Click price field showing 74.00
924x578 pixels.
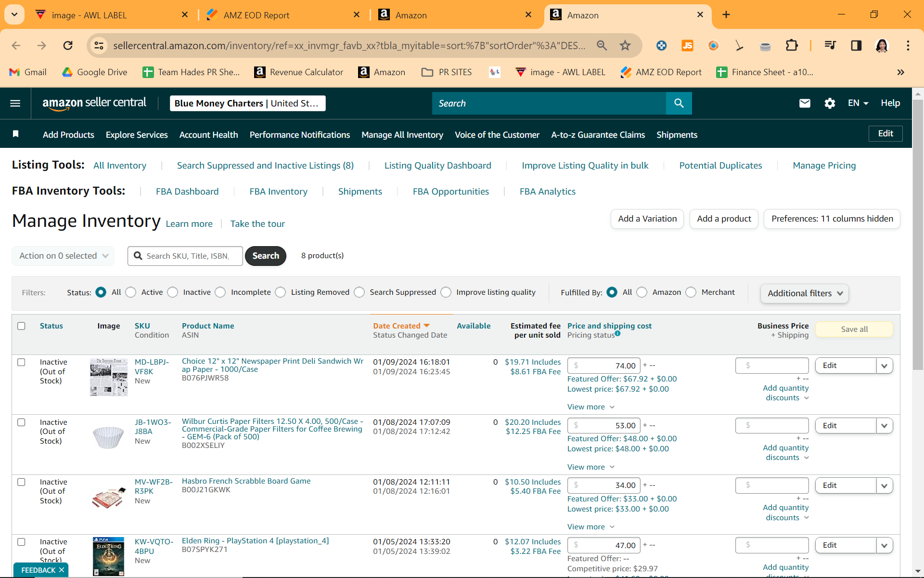604,366
